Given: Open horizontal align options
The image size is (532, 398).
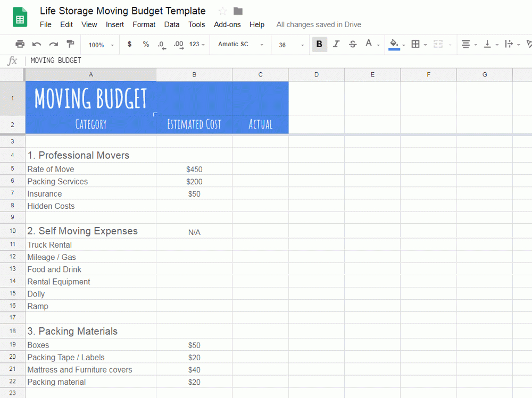Looking at the screenshot, I should [x=466, y=44].
